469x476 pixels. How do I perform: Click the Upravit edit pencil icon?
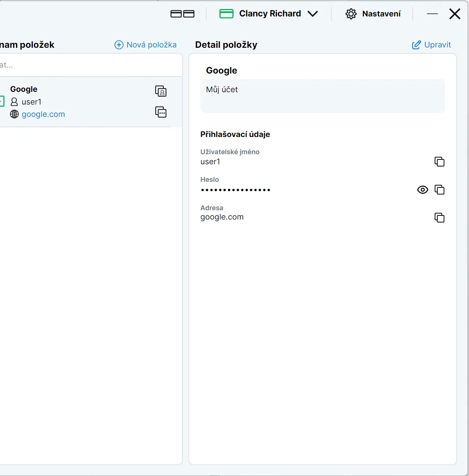click(x=416, y=45)
